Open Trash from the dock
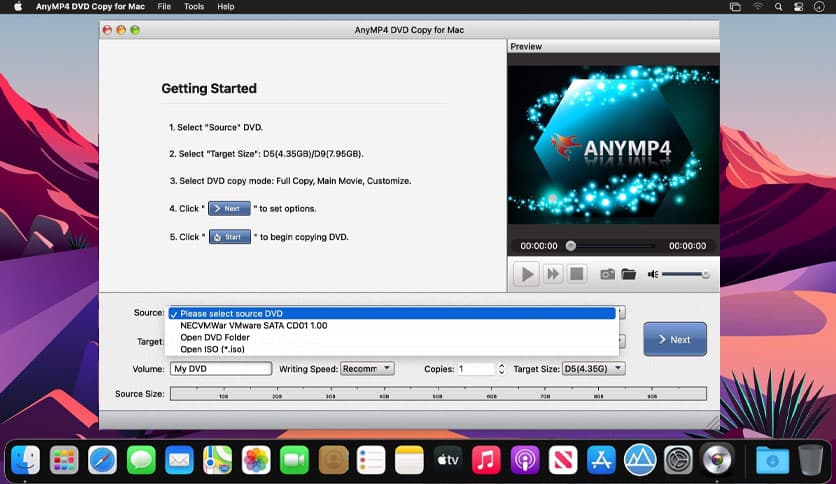 (x=810, y=459)
